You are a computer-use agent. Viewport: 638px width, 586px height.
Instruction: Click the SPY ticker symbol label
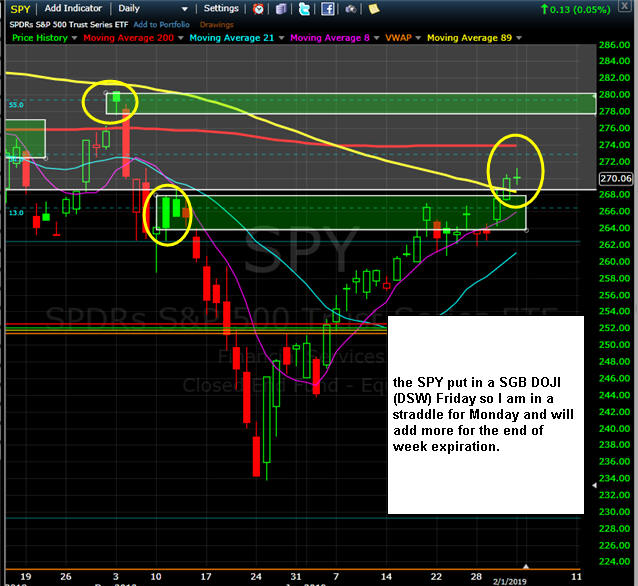pyautogui.click(x=20, y=9)
